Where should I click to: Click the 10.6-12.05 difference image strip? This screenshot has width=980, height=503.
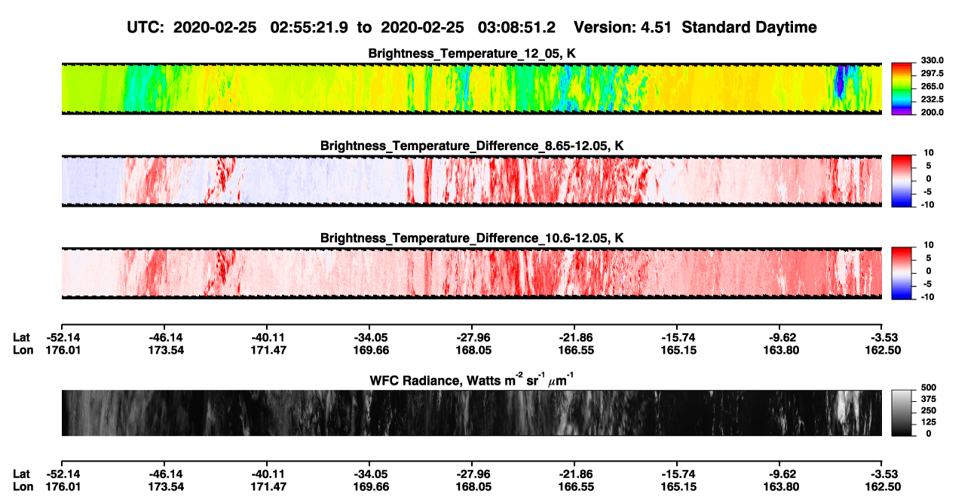[472, 273]
